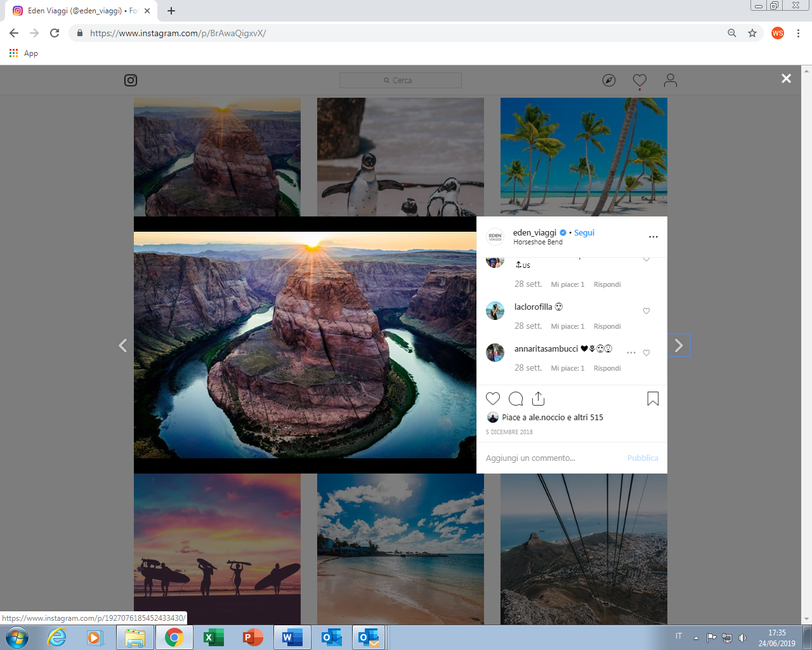This screenshot has width=812, height=650.
Task: Click the volume speaker tray icon
Action: tap(742, 638)
